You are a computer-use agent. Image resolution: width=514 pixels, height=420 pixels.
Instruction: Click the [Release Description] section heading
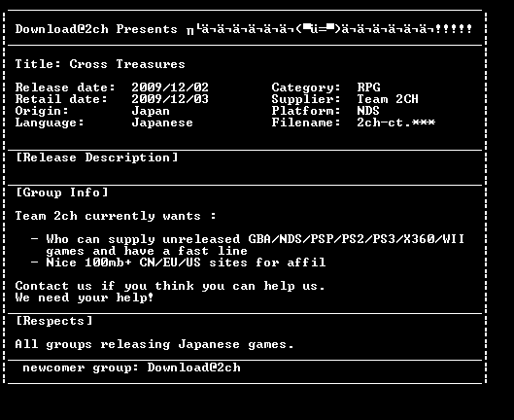[x=97, y=157]
